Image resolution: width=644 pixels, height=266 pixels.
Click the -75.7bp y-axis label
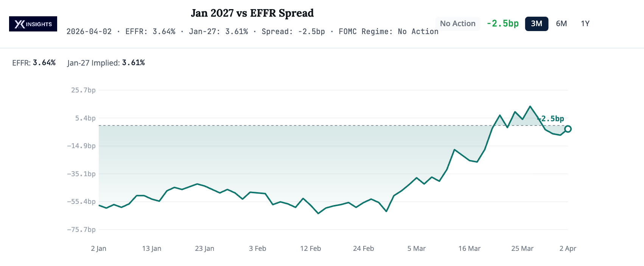tap(81, 230)
